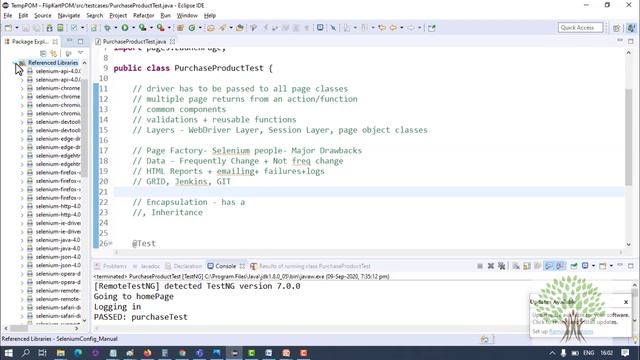This screenshot has height=360, width=640.
Task: Click the Last Edit Location arrow icon
Action: 382,28
